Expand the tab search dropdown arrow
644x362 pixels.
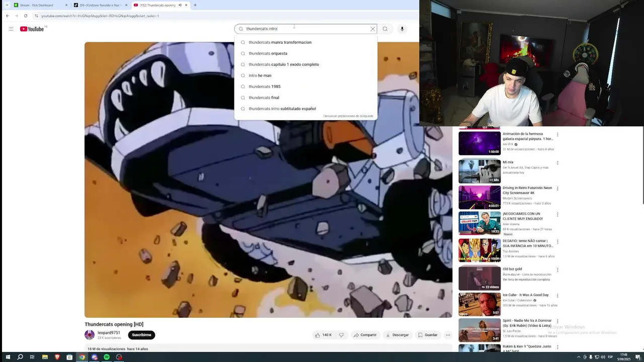(x=7, y=5)
